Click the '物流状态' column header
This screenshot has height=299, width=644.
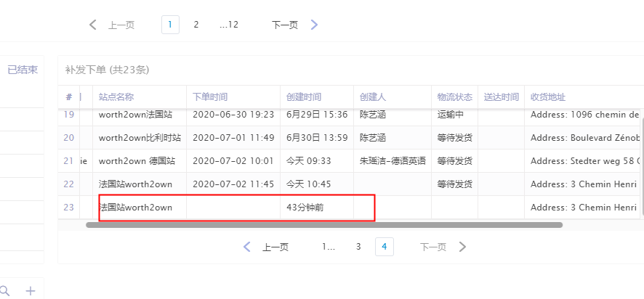[454, 97]
